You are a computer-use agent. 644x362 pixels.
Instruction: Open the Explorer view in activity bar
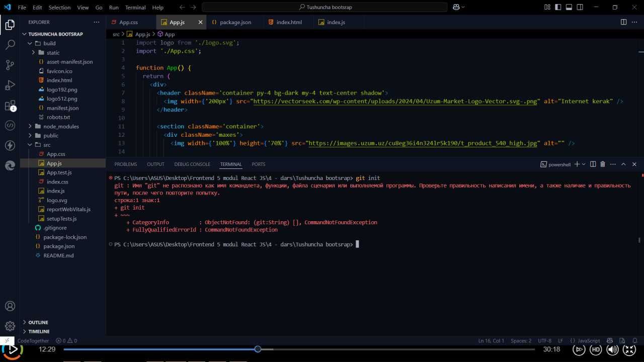click(x=10, y=25)
